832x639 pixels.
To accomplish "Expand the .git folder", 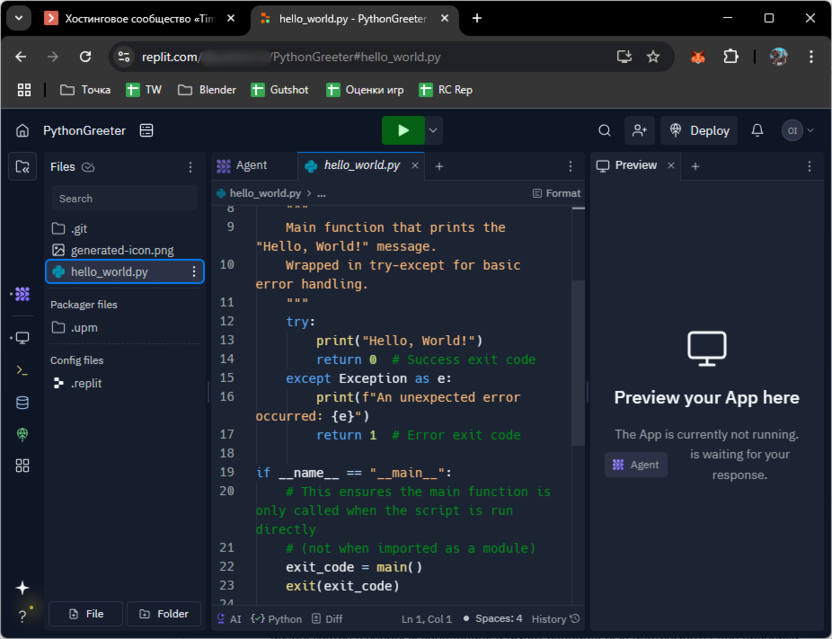I will coord(78,229).
